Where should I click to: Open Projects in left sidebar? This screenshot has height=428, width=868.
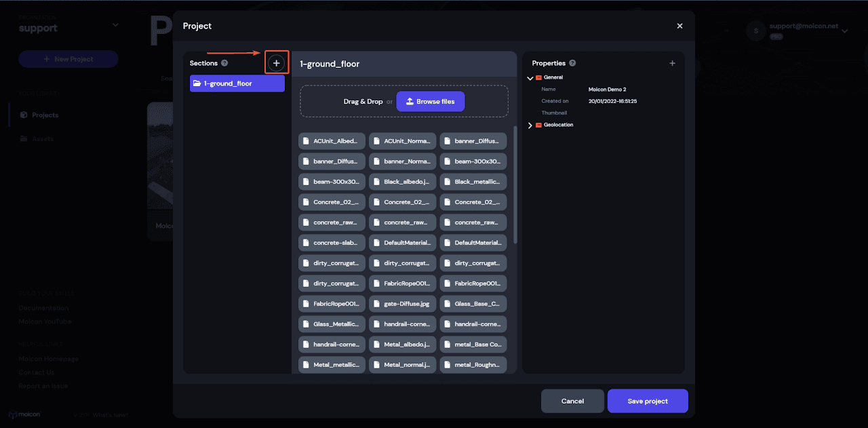click(45, 115)
